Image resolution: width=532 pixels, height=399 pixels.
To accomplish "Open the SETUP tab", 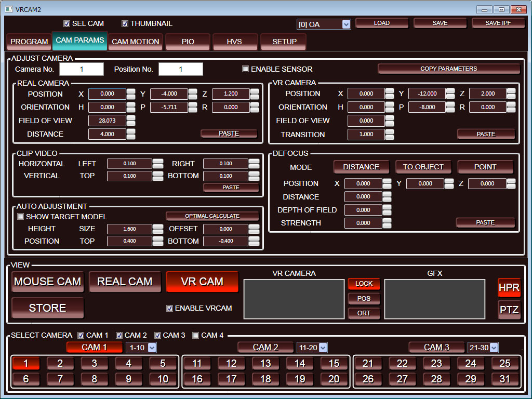I will (284, 42).
